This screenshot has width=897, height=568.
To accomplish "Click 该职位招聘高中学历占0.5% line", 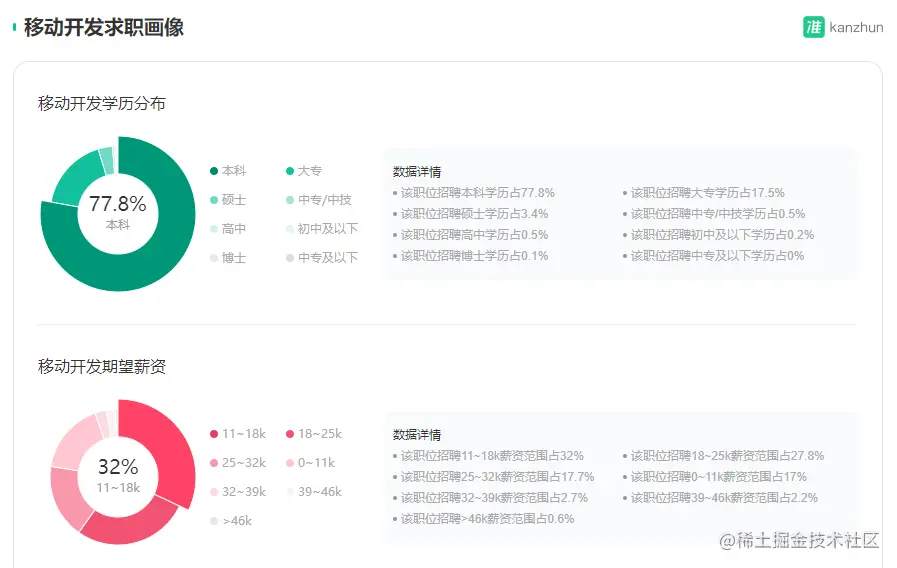I will (x=470, y=235).
